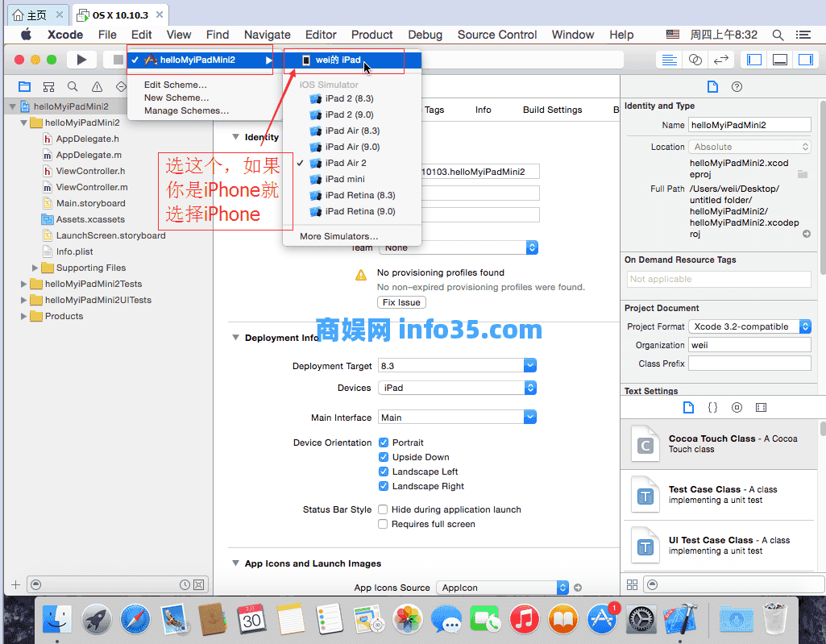Select Edit Scheme menu entry
Viewport: 826px width, 644px height.
click(x=176, y=85)
